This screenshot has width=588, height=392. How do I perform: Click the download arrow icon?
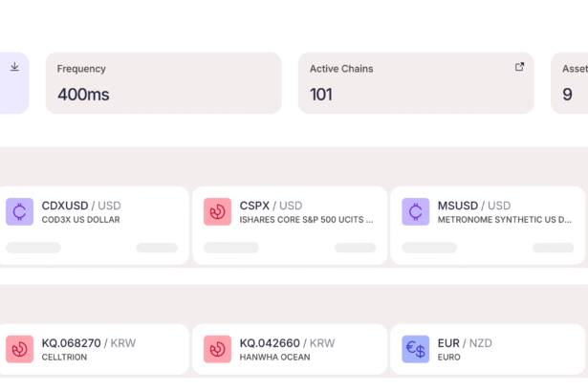pyautogui.click(x=14, y=67)
